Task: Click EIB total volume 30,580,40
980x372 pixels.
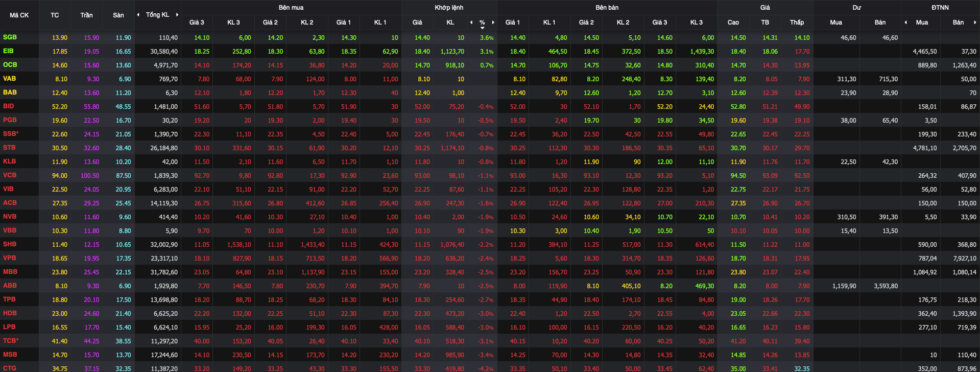Action: tap(164, 52)
